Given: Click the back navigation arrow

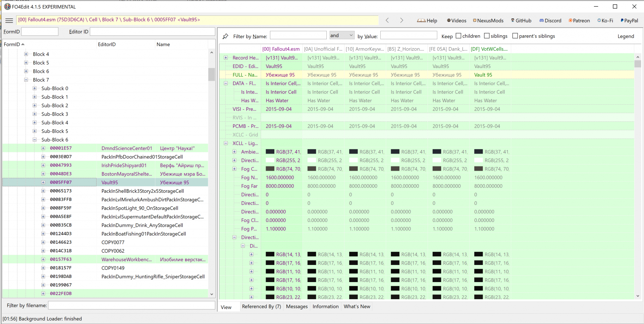Looking at the screenshot, I should tap(387, 20).
